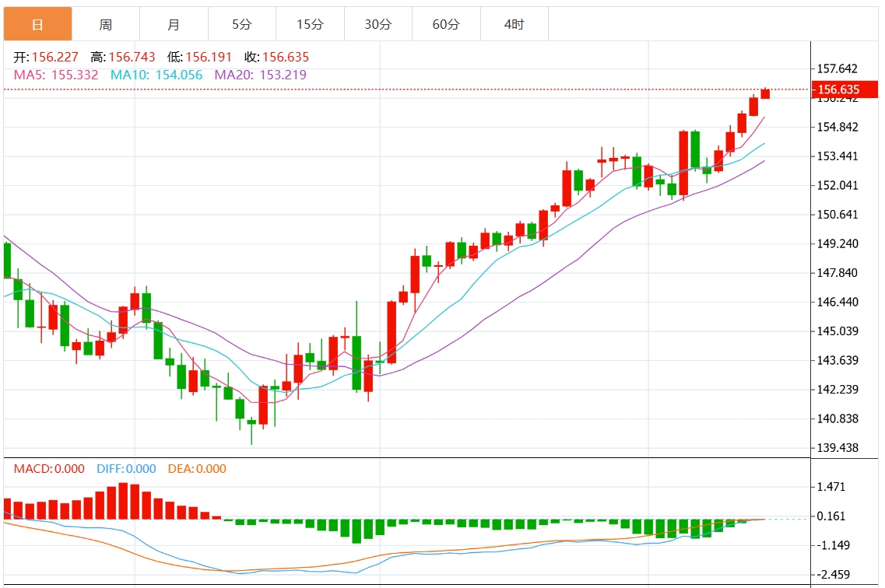The height and width of the screenshot is (588, 885).
Task: Click the 145.039 price axis label
Action: (838, 331)
